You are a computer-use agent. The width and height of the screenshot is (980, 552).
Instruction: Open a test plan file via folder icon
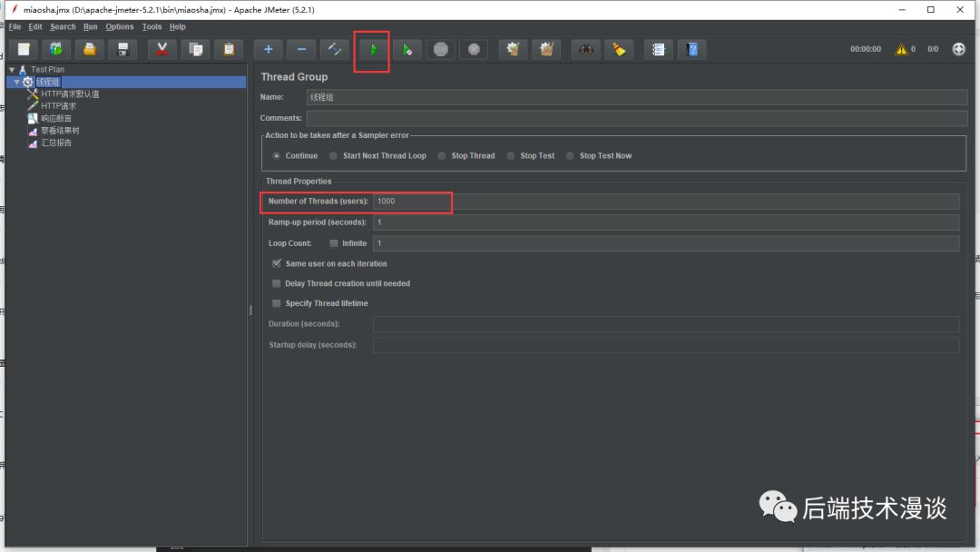pos(89,49)
